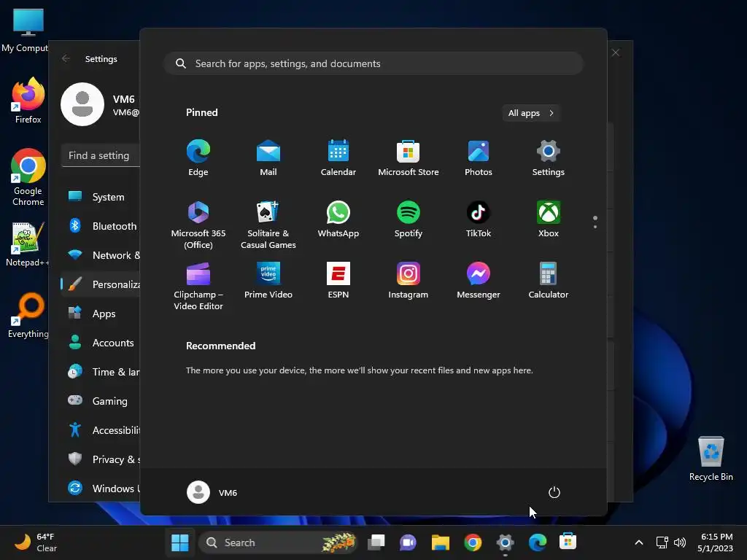The image size is (747, 560).
Task: Open network status tray icon
Action: [x=662, y=542]
